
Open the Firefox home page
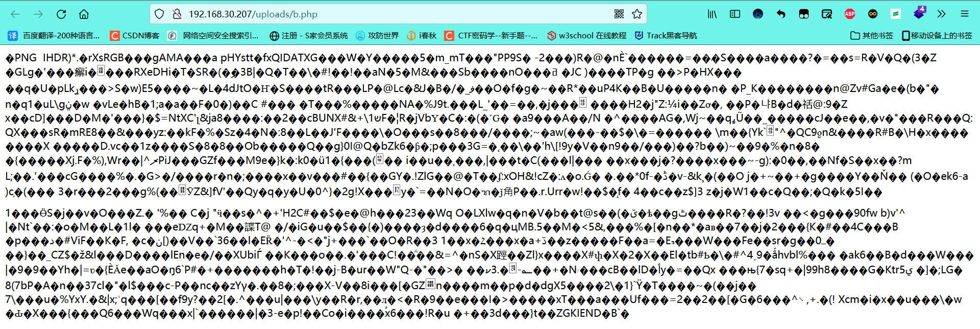[84, 14]
